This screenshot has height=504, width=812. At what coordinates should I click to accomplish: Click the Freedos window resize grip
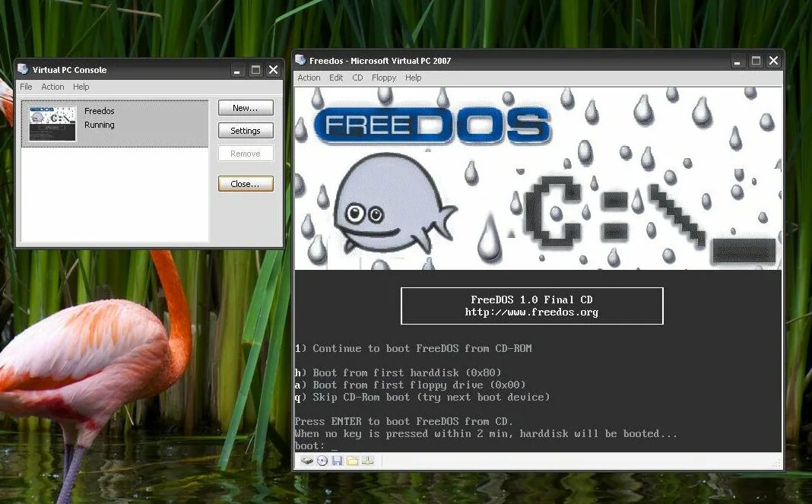point(776,462)
